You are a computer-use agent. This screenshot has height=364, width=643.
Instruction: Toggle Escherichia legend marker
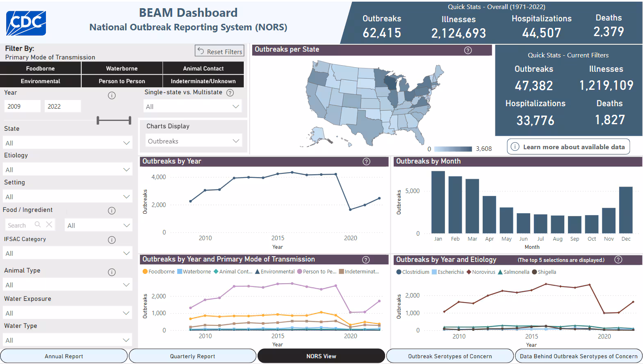[x=434, y=272]
